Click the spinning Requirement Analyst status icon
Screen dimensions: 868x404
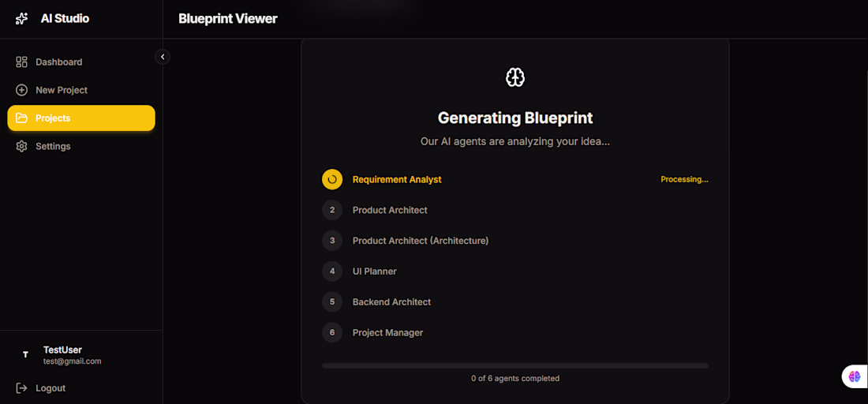[332, 179]
